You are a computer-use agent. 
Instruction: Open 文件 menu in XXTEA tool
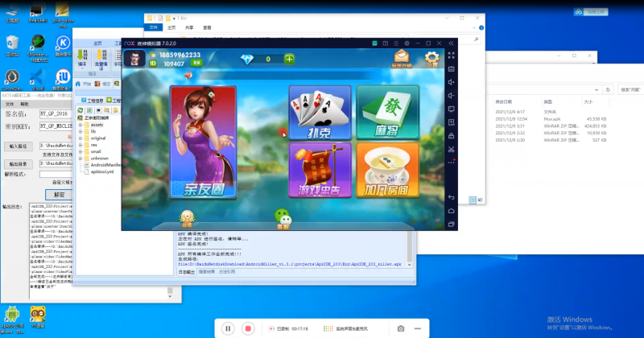(x=10, y=105)
